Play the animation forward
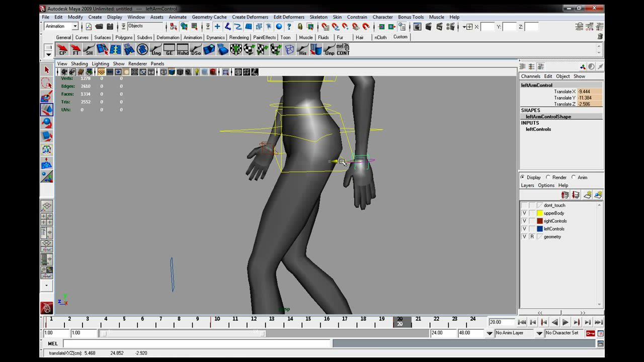 [x=566, y=322]
